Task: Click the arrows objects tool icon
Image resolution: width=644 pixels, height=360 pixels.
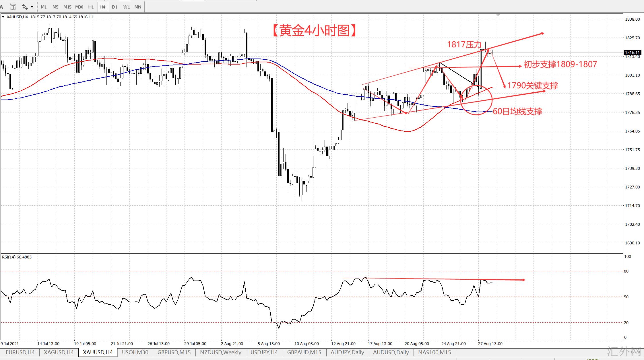Action: click(x=25, y=7)
